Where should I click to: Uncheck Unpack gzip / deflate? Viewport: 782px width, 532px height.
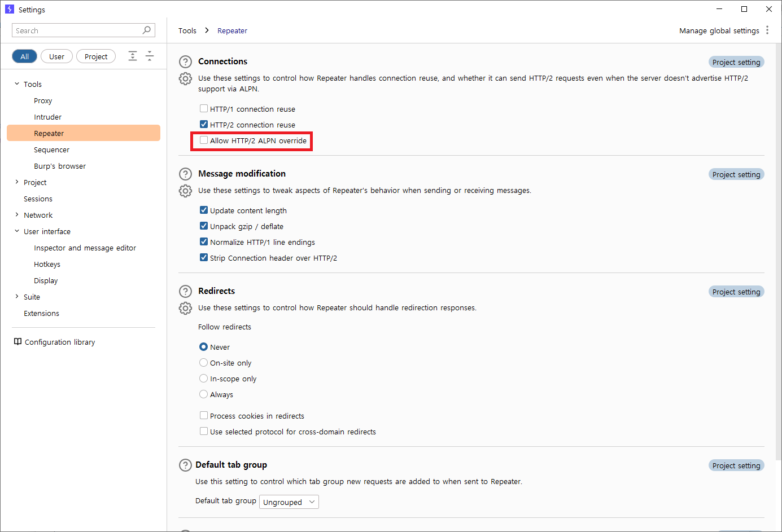pyautogui.click(x=204, y=226)
